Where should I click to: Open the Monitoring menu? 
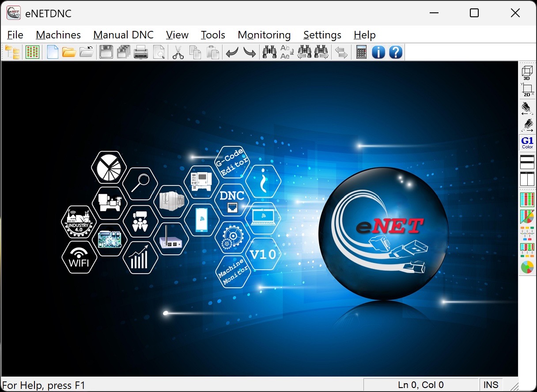(264, 34)
